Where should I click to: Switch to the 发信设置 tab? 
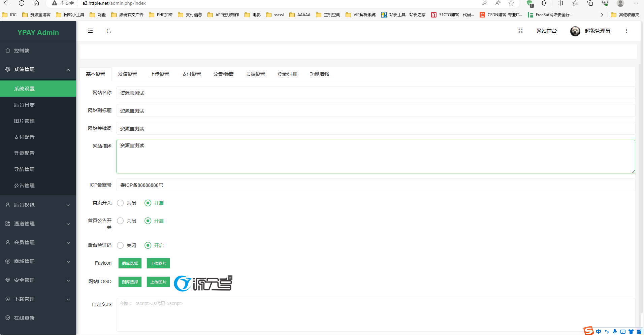point(127,74)
